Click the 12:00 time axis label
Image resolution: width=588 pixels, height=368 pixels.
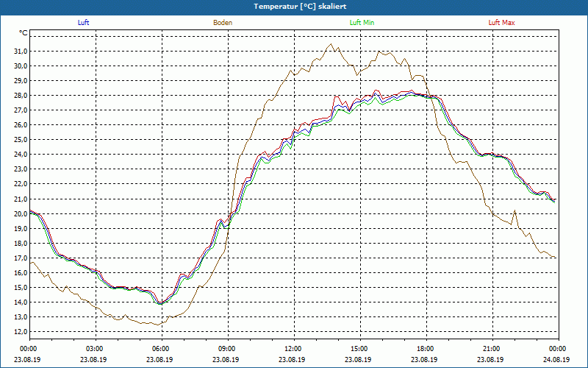tap(292, 349)
